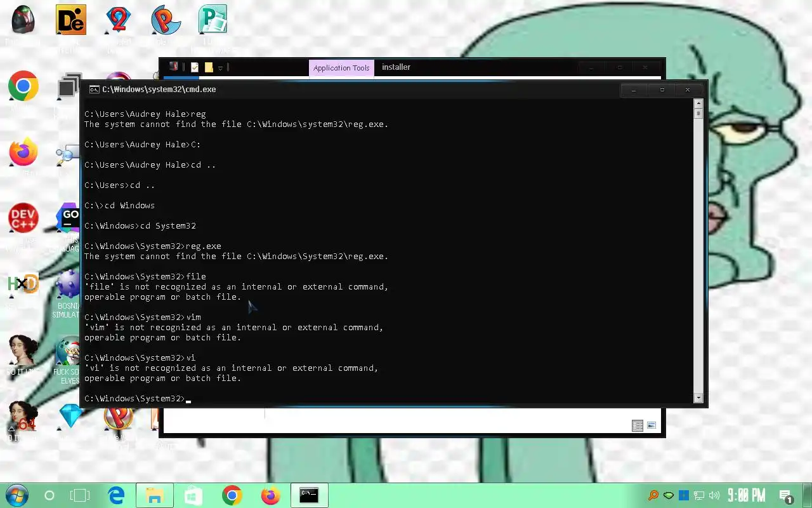The image size is (812, 508).
Task: Open the HxD hex editor shortcut
Action: coord(23,284)
